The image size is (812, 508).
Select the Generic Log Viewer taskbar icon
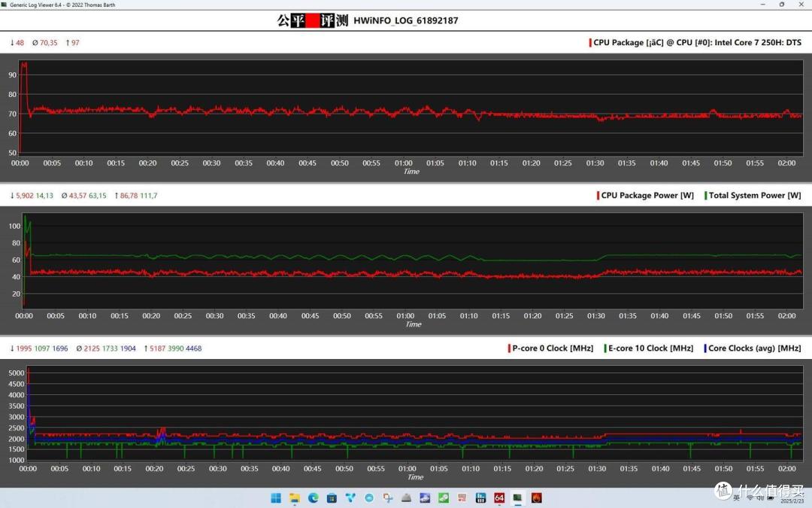518,498
